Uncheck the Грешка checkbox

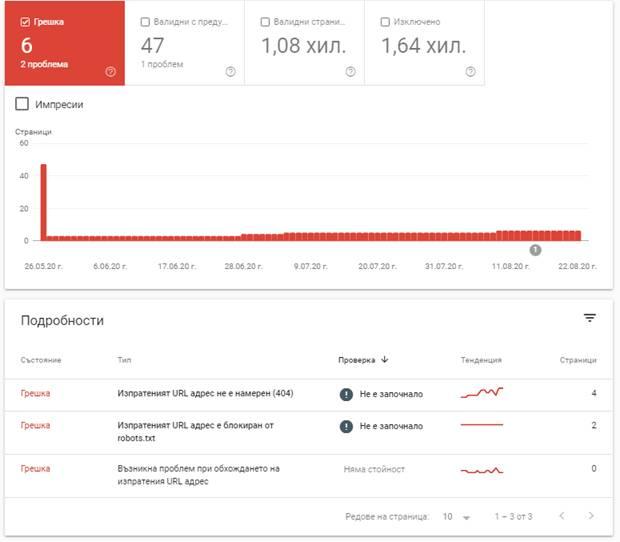coord(25,22)
